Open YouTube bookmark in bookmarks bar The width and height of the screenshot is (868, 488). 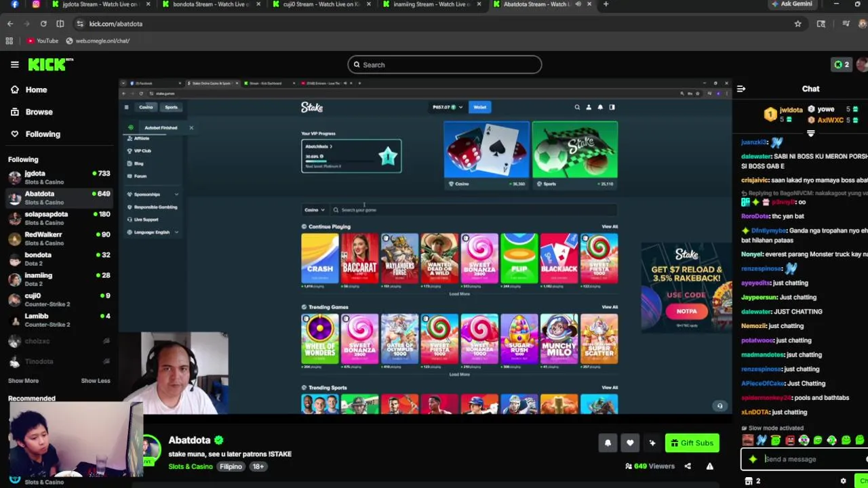[43, 41]
